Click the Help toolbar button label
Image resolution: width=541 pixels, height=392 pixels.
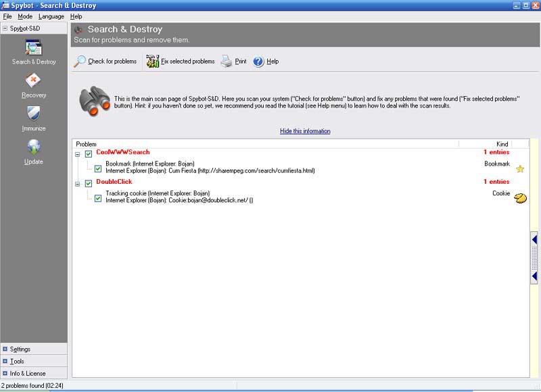pyautogui.click(x=273, y=62)
